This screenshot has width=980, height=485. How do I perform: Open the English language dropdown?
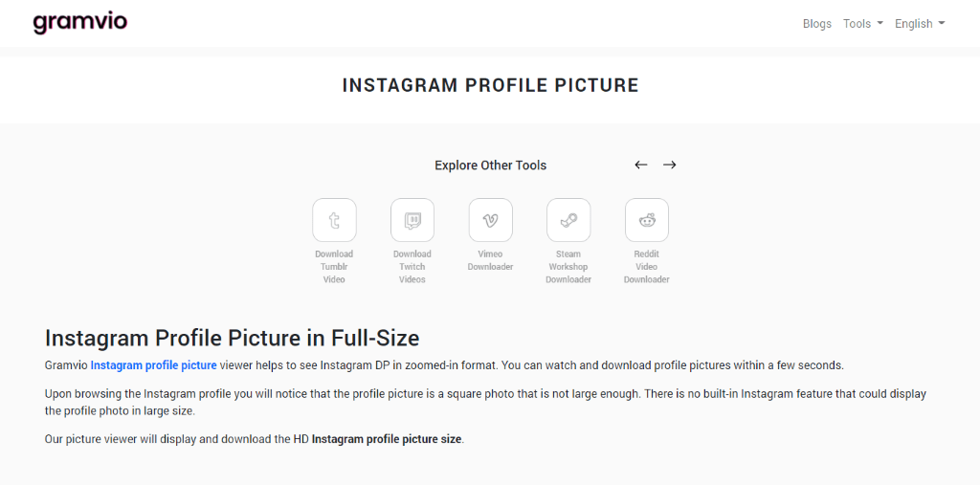[x=919, y=24]
